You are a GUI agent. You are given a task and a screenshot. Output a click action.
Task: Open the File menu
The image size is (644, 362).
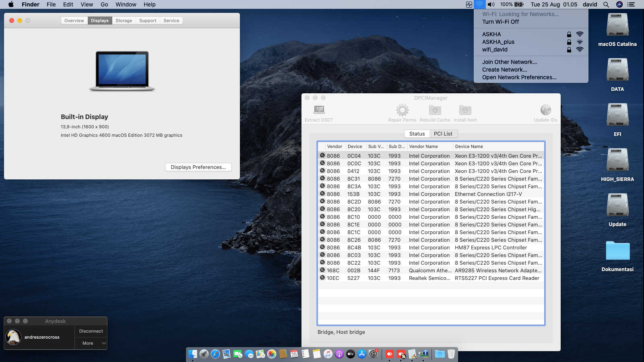click(x=51, y=4)
